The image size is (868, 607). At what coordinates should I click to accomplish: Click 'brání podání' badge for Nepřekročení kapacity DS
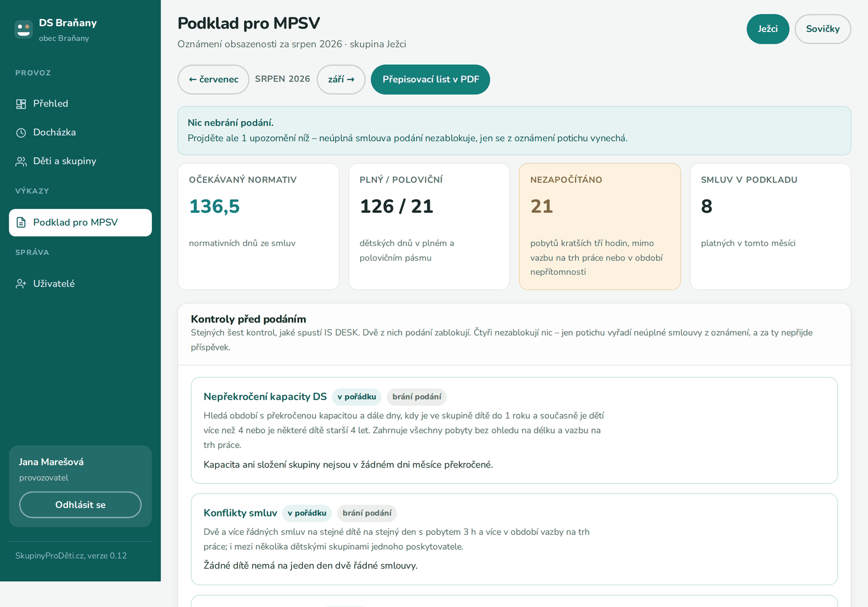tap(417, 397)
